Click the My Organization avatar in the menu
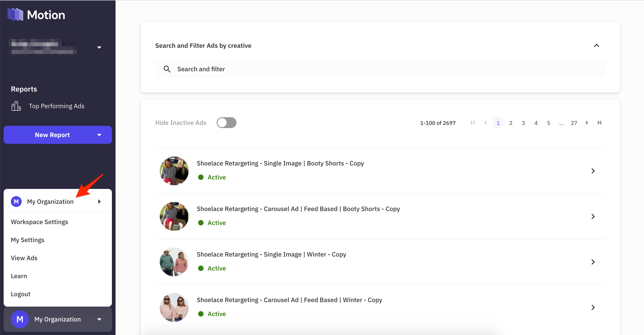The width and height of the screenshot is (644, 335). [x=16, y=201]
